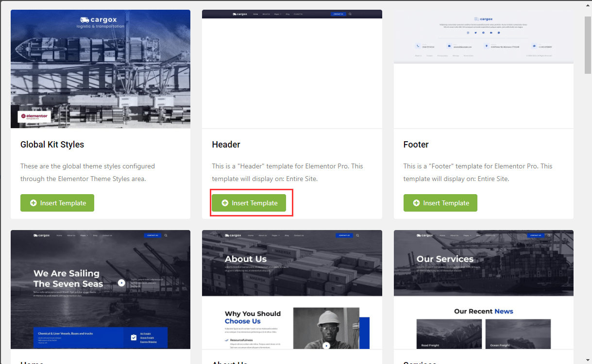Click the search icon in the Header template preview
This screenshot has width=592, height=364.
tap(350, 14)
